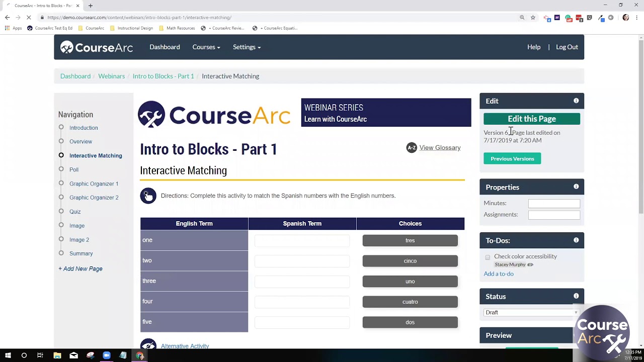
Task: Open File Explorer from the taskbar
Action: (x=57, y=355)
